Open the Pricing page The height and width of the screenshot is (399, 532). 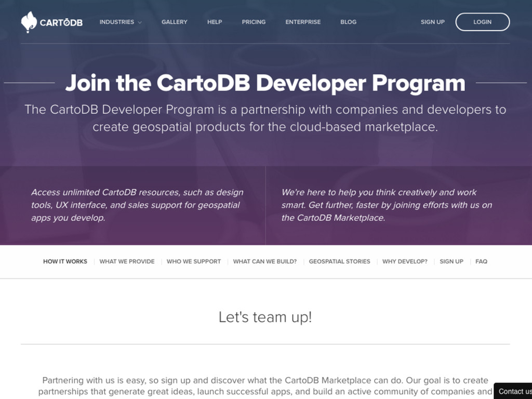254,22
